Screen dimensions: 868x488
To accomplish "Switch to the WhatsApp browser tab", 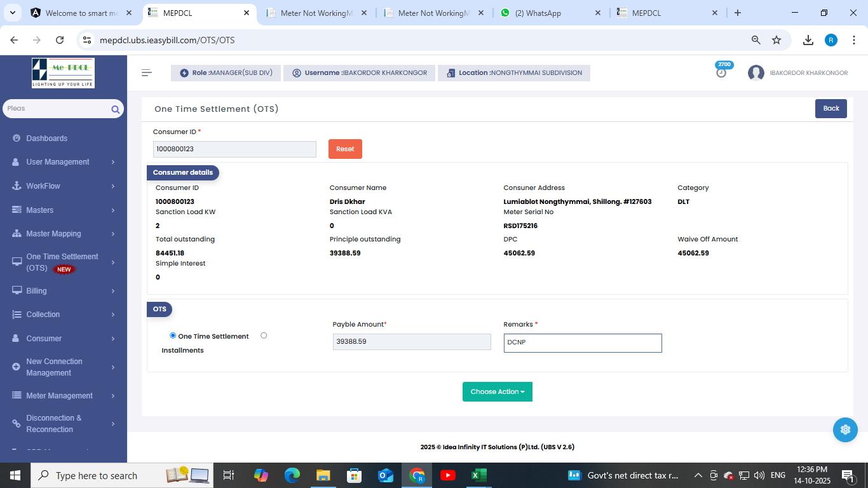I will [550, 13].
